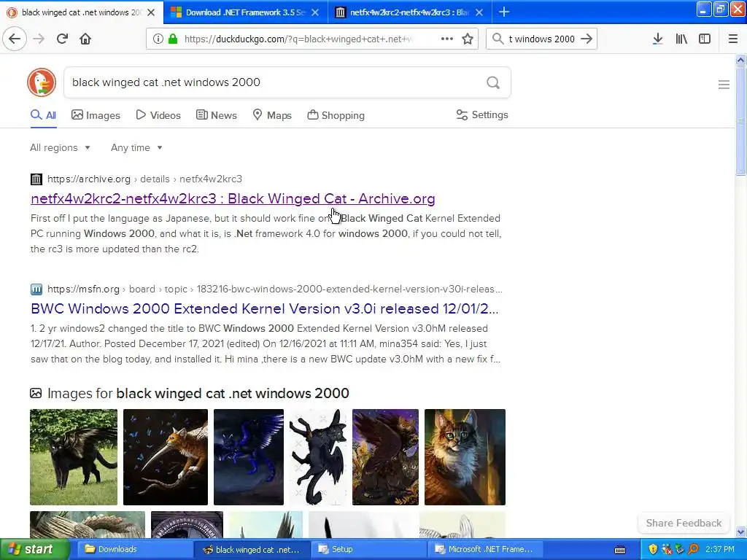Select the All results category
This screenshot has width=747, height=560.
[x=43, y=115]
